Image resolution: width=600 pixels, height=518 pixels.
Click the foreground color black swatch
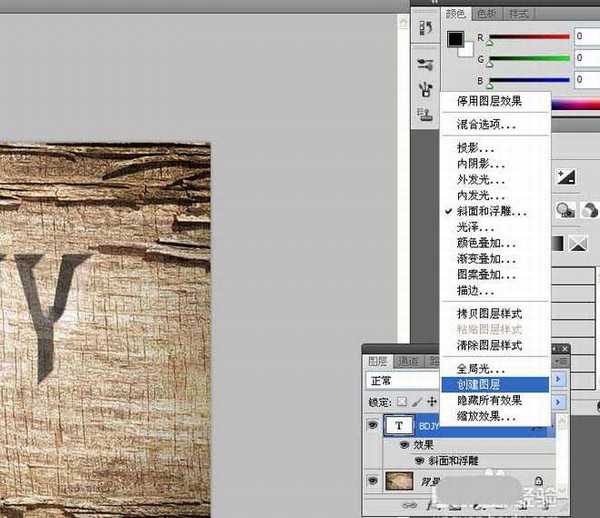pyautogui.click(x=456, y=40)
